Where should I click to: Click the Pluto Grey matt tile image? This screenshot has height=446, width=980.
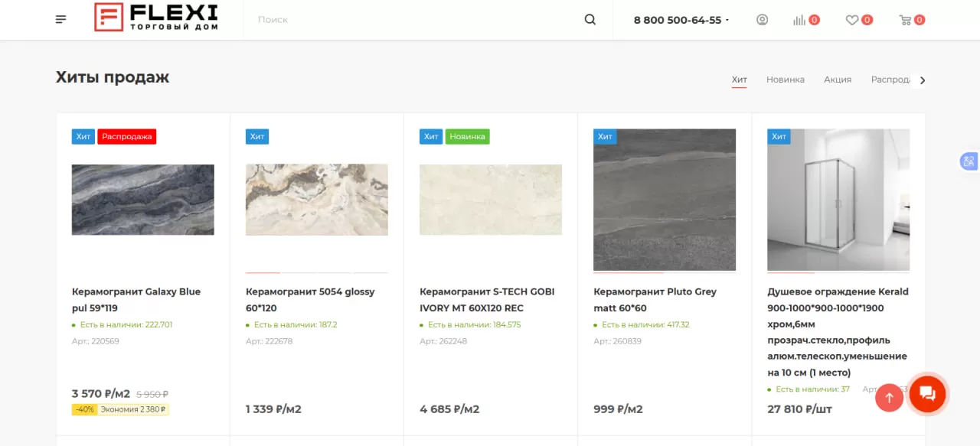[665, 200]
